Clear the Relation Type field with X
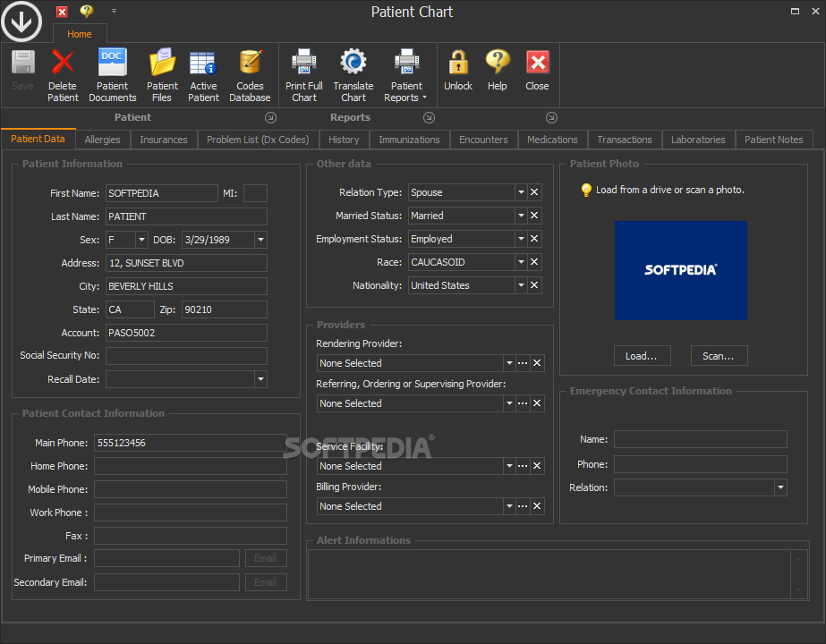This screenshot has height=644, width=826. [x=534, y=192]
